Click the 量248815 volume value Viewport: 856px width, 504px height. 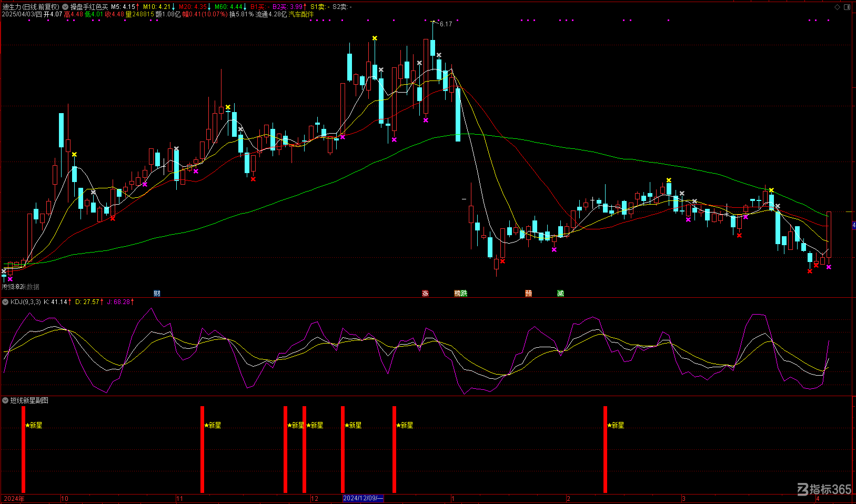pyautogui.click(x=139, y=14)
